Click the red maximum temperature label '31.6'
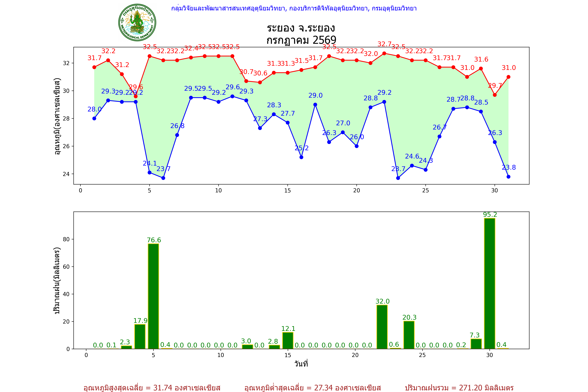 click(481, 59)
